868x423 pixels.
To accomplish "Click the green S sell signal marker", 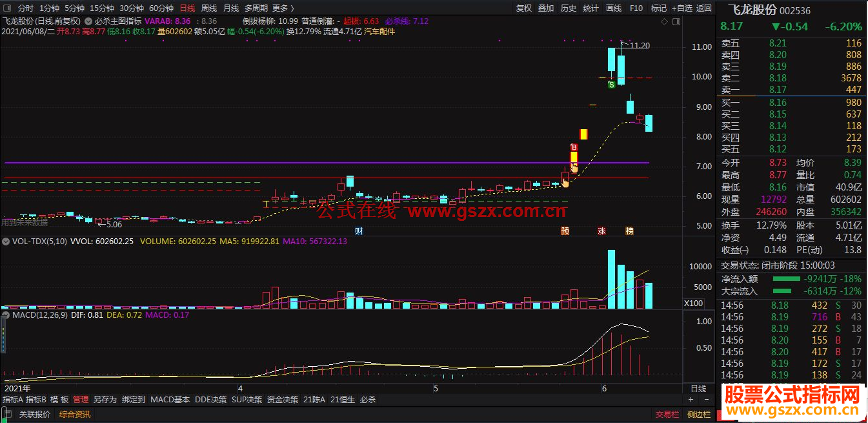I will [611, 85].
